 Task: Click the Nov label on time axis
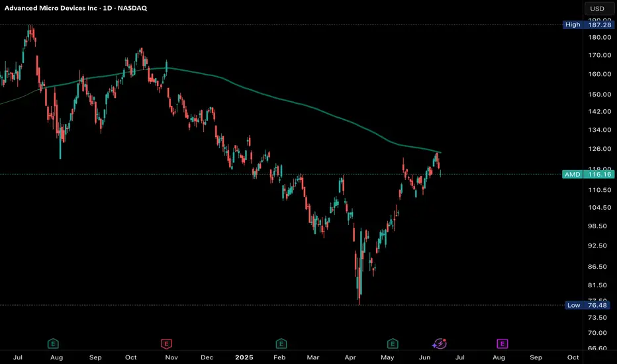click(171, 357)
